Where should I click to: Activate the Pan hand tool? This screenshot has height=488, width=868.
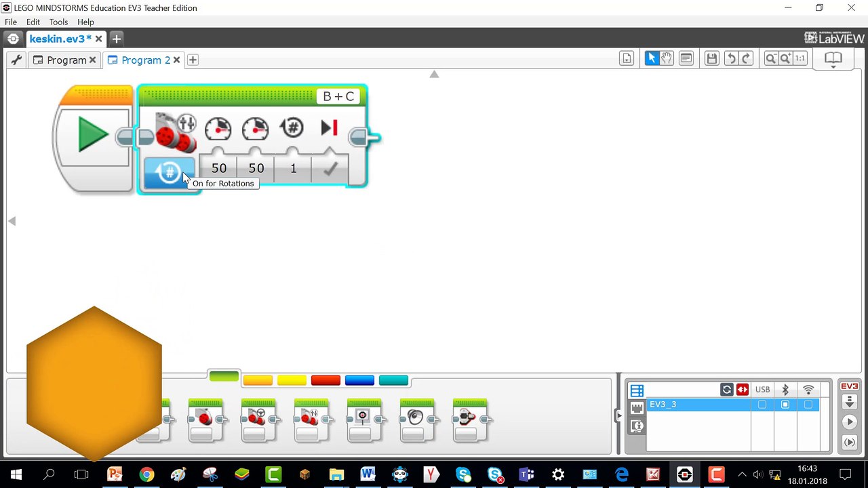tap(667, 59)
